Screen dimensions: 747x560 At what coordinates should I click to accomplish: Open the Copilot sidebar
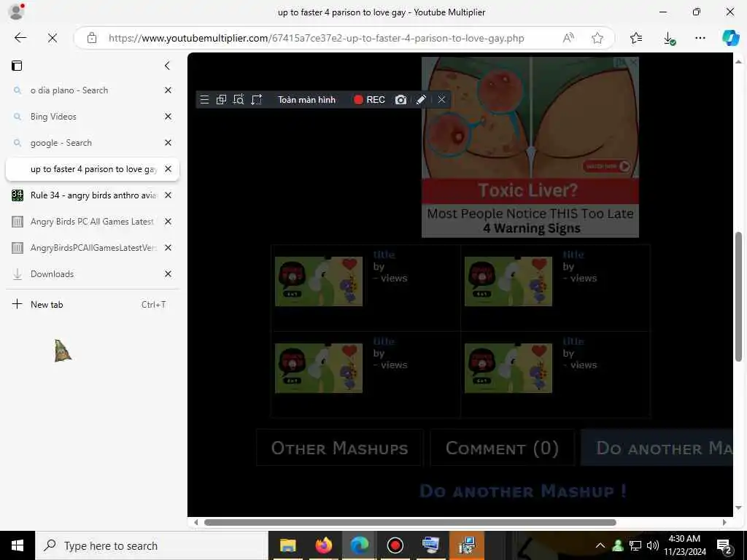coord(730,38)
